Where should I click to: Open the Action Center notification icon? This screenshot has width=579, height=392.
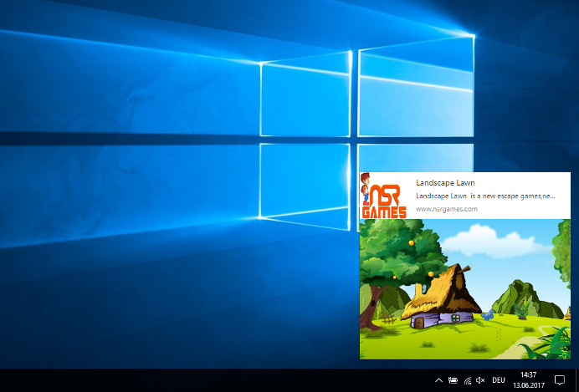pyautogui.click(x=560, y=380)
